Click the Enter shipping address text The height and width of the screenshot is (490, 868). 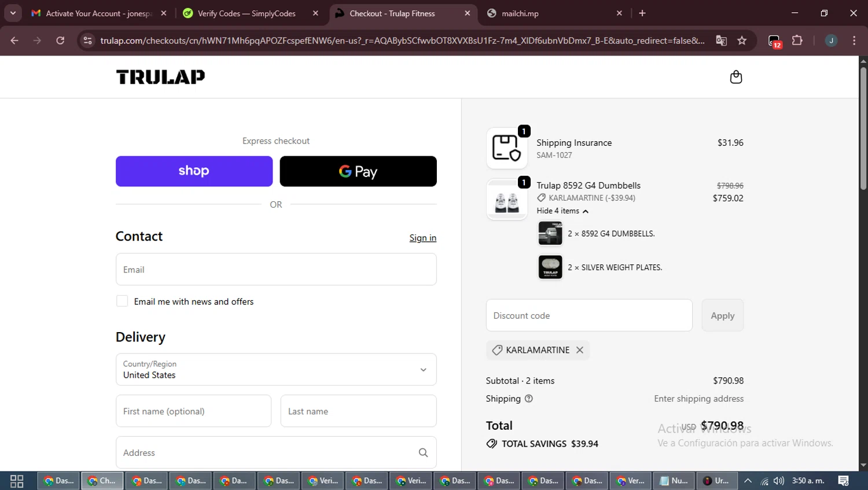[x=698, y=399]
